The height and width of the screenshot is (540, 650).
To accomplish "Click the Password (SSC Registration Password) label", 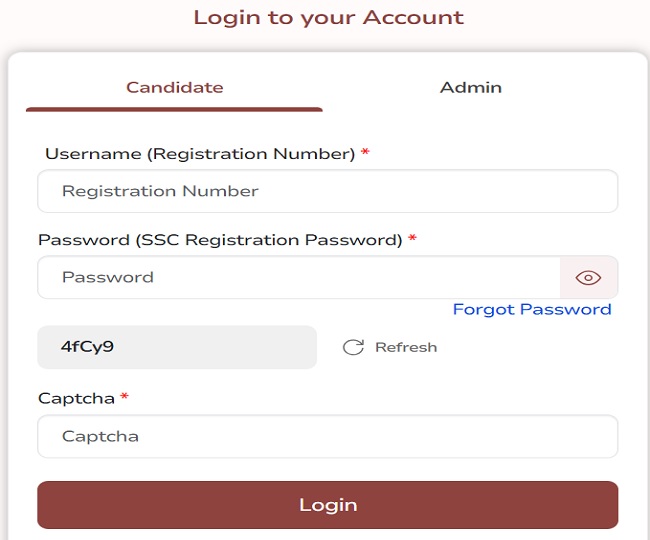I will [x=220, y=240].
